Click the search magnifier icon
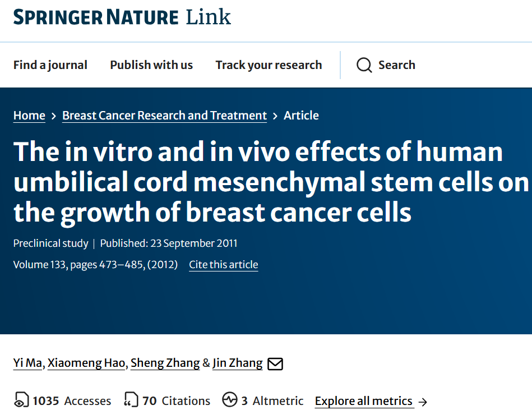Image resolution: width=532 pixels, height=419 pixels. coord(364,65)
